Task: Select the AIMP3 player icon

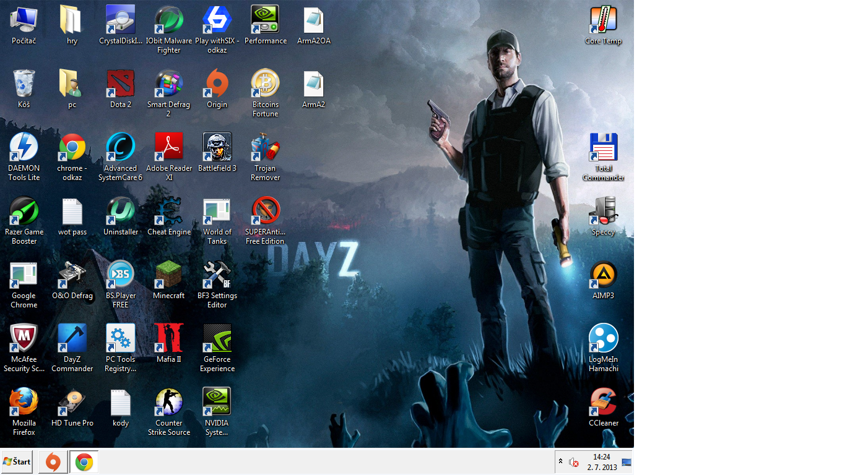Action: 603,280
